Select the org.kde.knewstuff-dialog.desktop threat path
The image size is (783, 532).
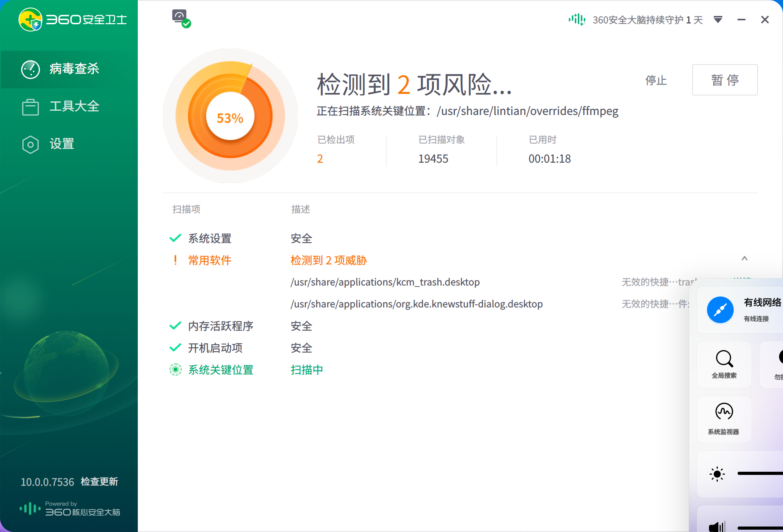point(417,304)
